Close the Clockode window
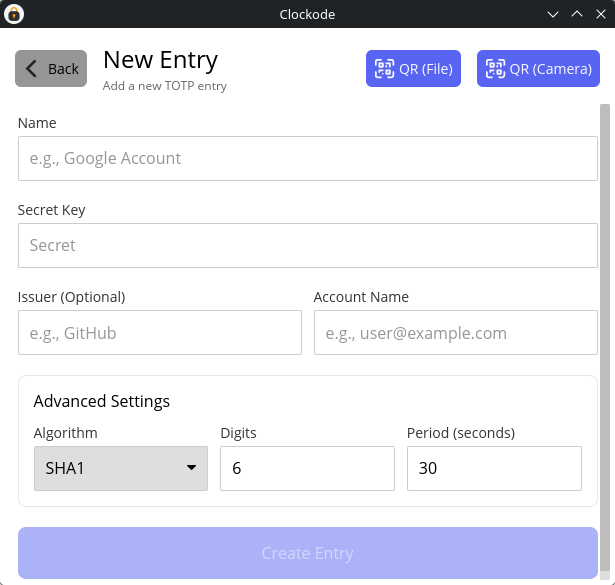 tap(601, 15)
